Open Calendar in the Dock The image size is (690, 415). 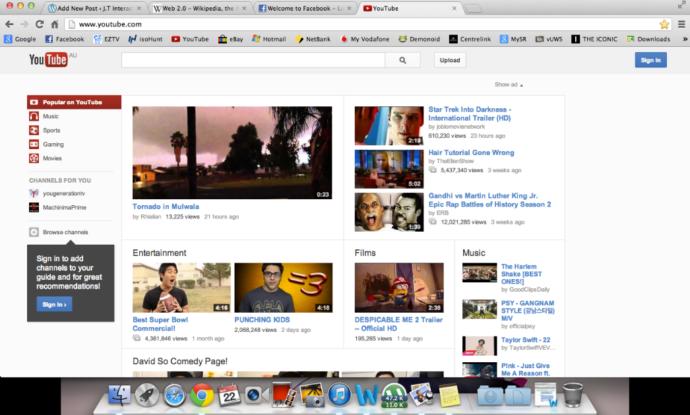pyautogui.click(x=229, y=395)
